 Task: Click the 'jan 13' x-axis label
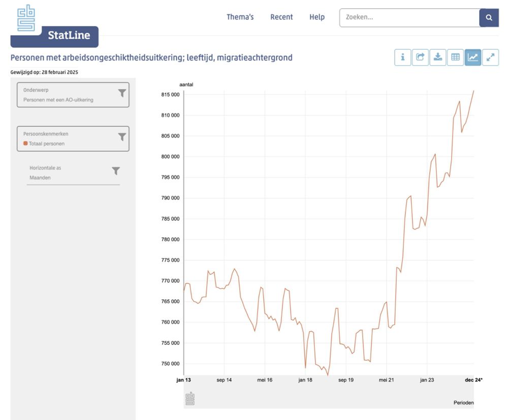pos(183,380)
